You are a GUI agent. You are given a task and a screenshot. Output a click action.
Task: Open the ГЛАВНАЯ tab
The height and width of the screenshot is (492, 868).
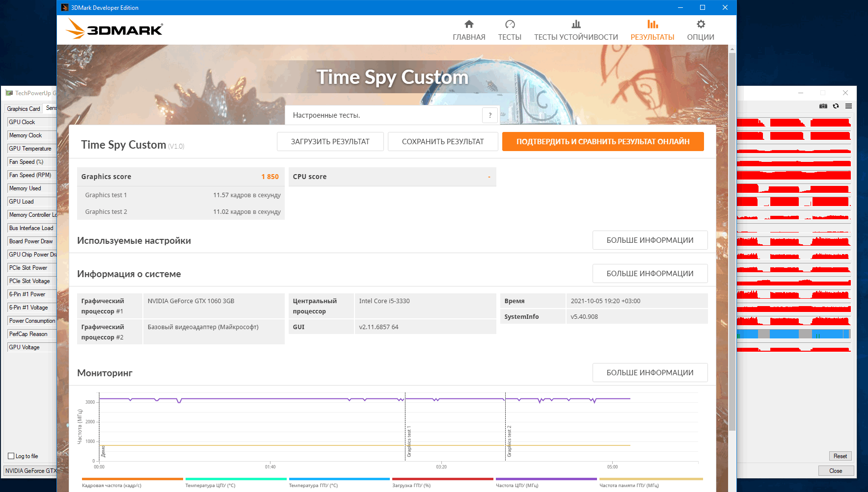click(x=469, y=30)
